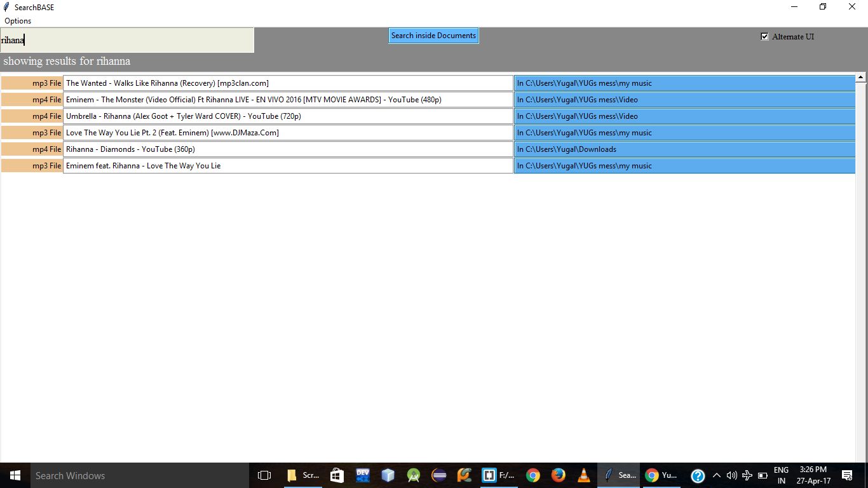Launch Dev-C++ from the taskbar
This screenshot has height=488, width=868.
[x=363, y=475]
